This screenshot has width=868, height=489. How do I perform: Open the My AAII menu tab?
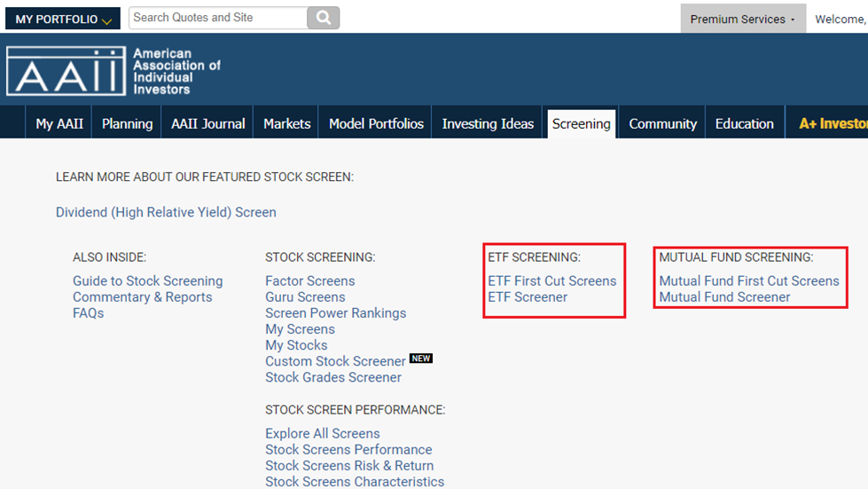pyautogui.click(x=59, y=123)
